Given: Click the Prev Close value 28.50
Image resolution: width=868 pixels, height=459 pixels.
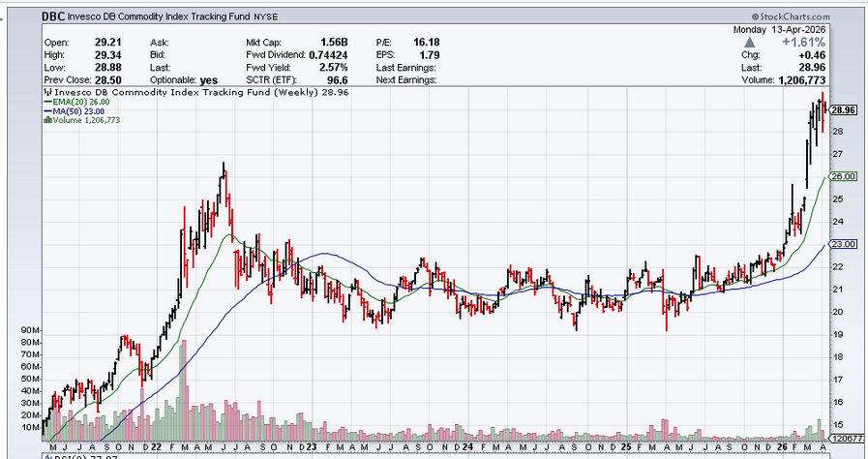Looking at the screenshot, I should 108,80.
